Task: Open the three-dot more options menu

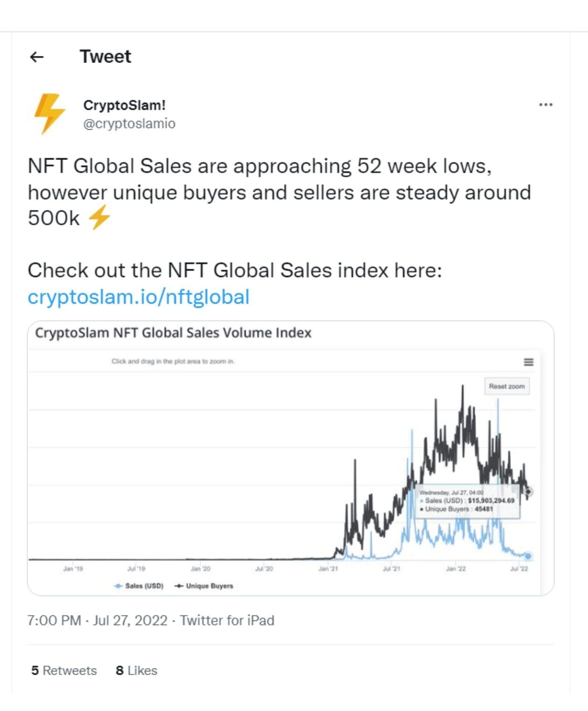Action: 546,105
